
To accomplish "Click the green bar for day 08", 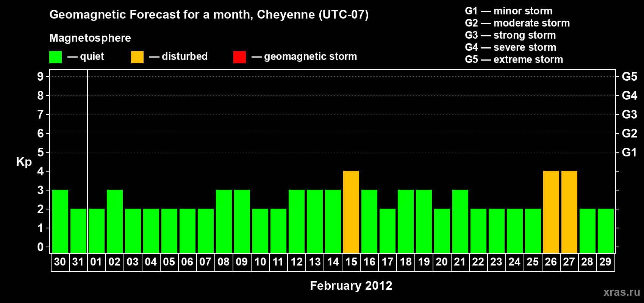I will coord(224,221).
